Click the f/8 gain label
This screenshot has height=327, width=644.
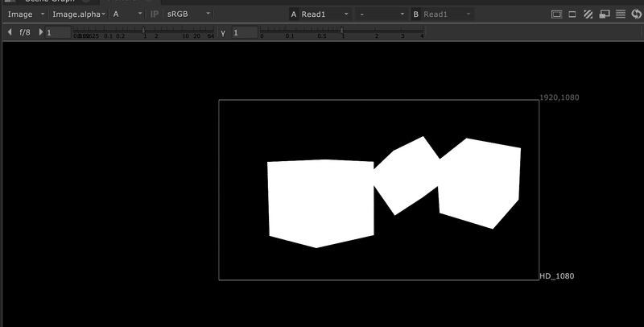click(25, 32)
